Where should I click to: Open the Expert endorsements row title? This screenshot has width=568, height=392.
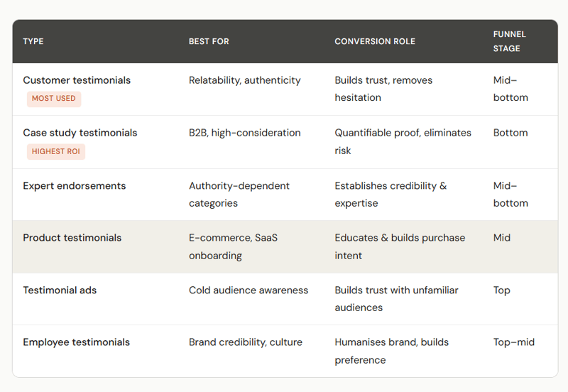tap(75, 186)
